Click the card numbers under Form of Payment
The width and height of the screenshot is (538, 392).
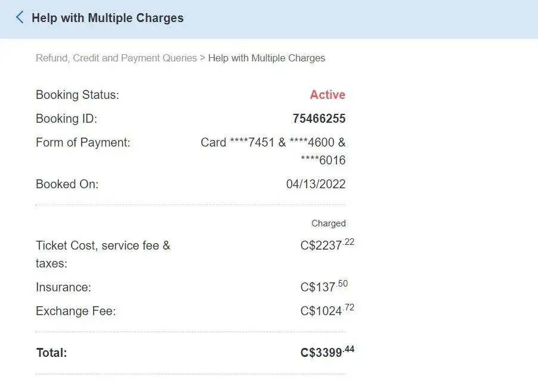tap(273, 143)
